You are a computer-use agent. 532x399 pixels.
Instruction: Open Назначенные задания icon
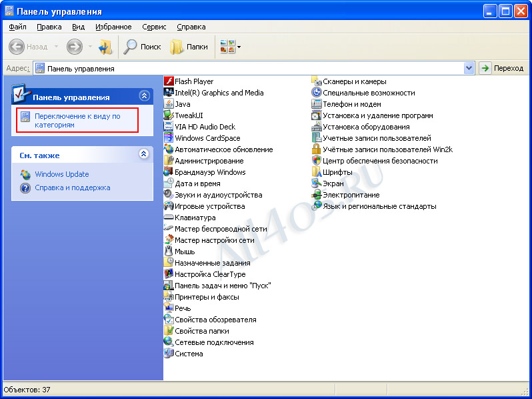tap(169, 263)
